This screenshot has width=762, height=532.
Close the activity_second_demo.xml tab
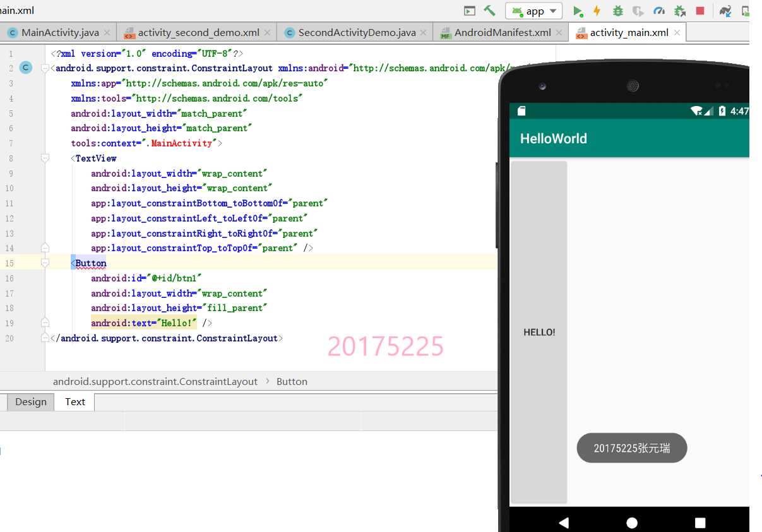point(267,32)
